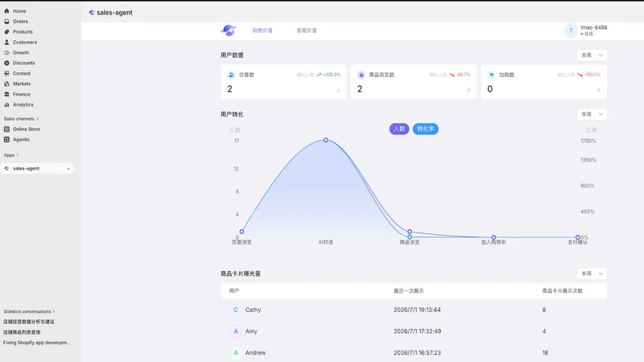Click the 加入购物车 data point on chart
Screen dimensions: 644x362
493,237
